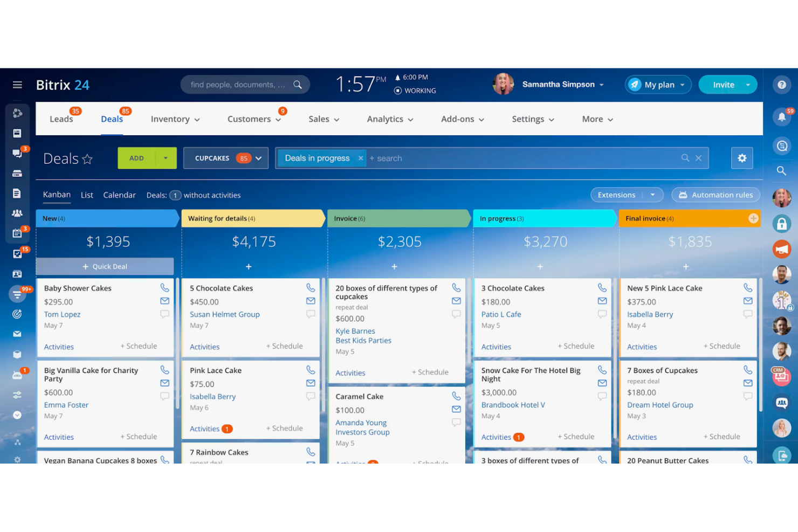This screenshot has height=532, width=798.
Task: Call contact on Snow Cake For The Hotel deal
Action: 602,370
